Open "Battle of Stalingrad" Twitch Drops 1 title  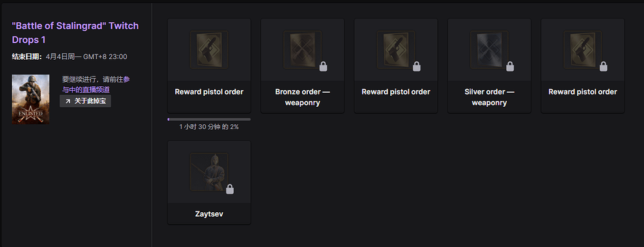[75, 33]
